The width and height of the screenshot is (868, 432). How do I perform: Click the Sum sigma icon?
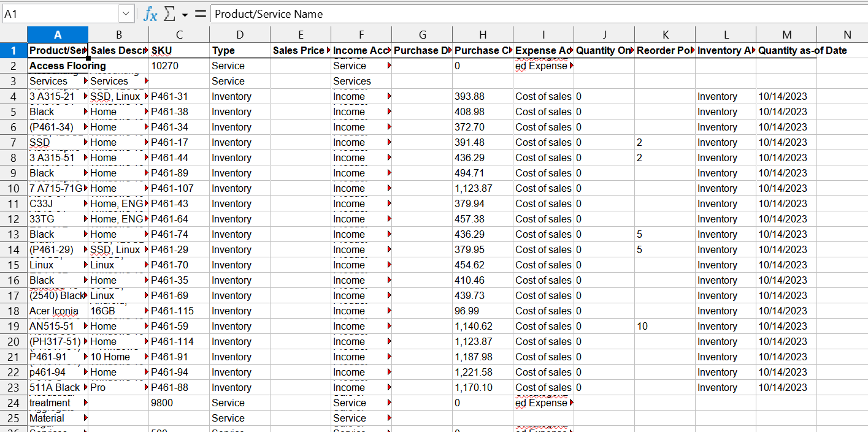170,13
